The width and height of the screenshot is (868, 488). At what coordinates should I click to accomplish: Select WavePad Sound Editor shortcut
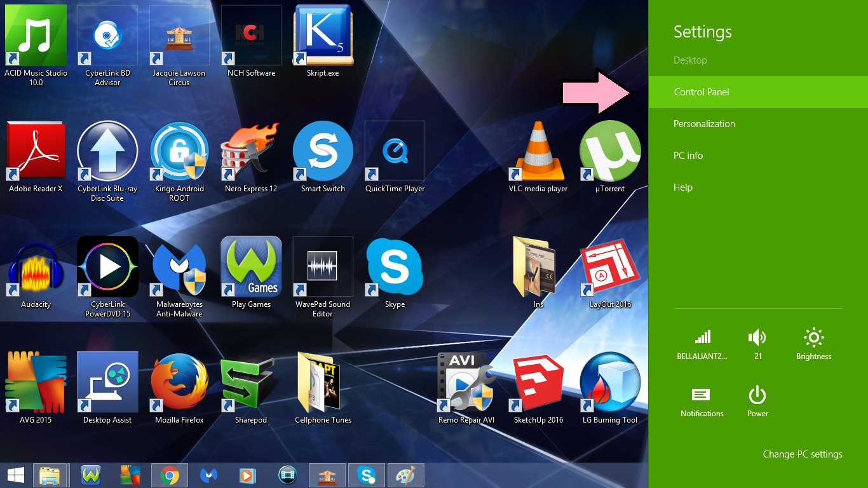click(x=323, y=276)
